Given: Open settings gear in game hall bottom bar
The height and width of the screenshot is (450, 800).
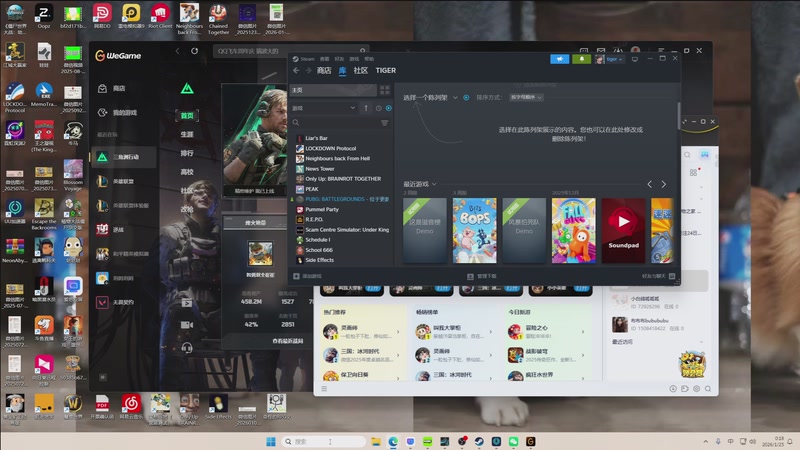Looking at the screenshot, I should pyautogui.click(x=696, y=389).
